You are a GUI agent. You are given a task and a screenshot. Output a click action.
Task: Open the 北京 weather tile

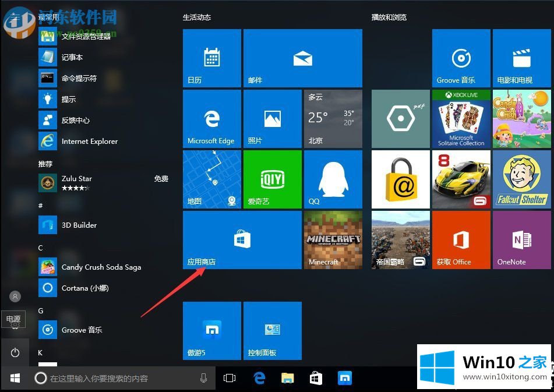[333, 119]
